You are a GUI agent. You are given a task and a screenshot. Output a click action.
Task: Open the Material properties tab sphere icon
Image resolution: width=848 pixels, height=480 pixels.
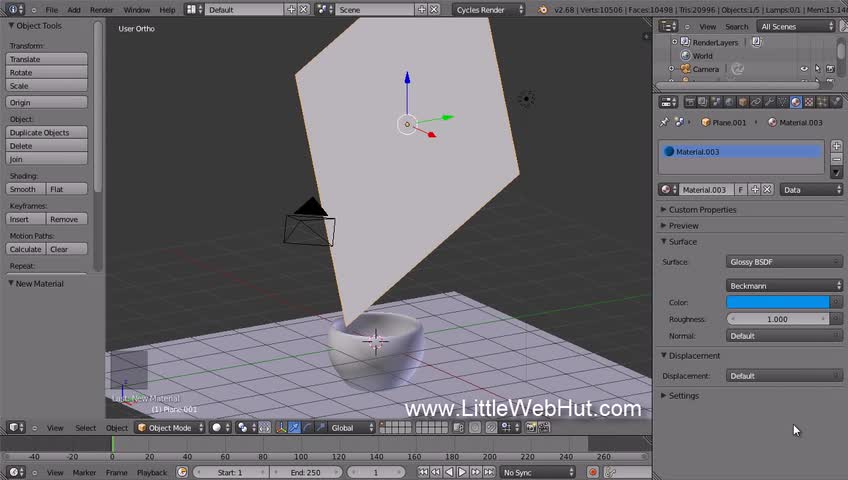(796, 102)
